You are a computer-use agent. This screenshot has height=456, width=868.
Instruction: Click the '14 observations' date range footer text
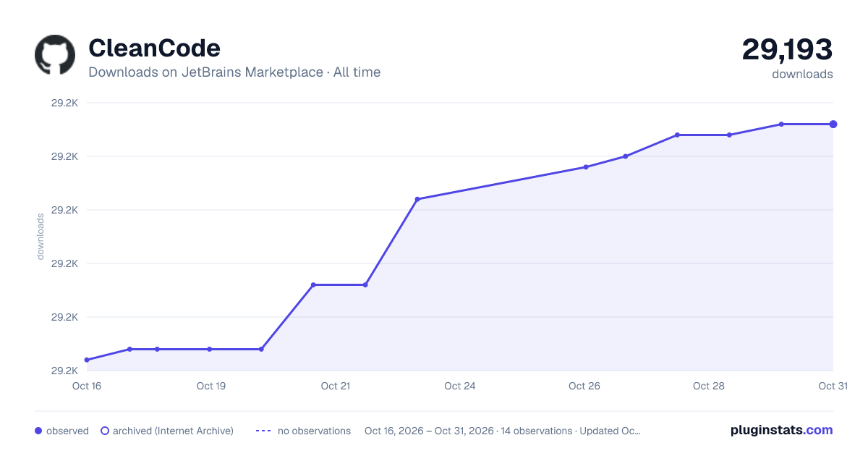point(503,431)
